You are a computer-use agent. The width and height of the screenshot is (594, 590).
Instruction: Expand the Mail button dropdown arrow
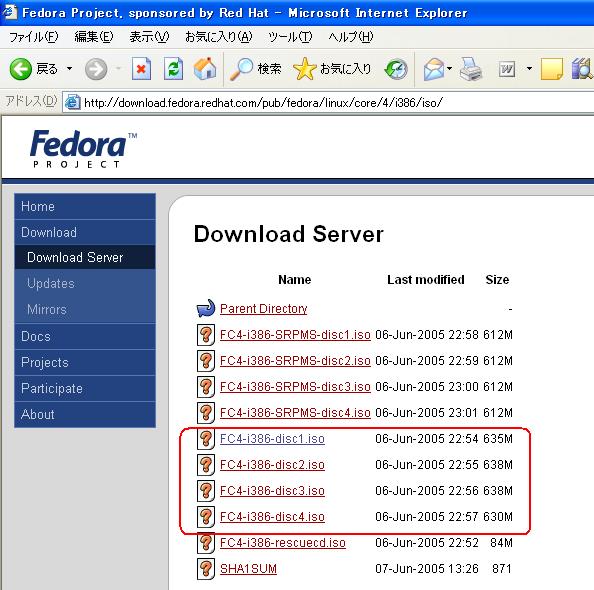coord(450,69)
